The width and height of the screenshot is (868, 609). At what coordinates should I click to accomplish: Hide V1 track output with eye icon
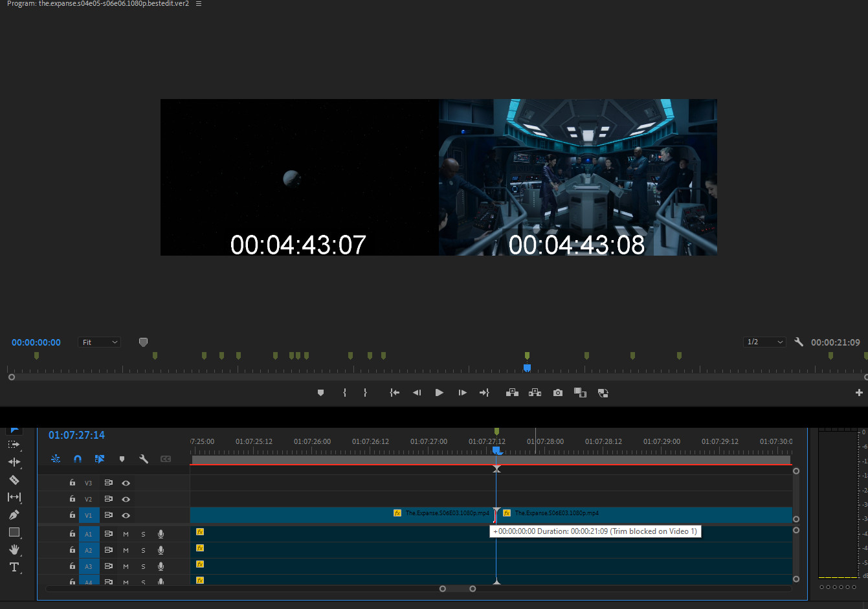[x=126, y=516]
